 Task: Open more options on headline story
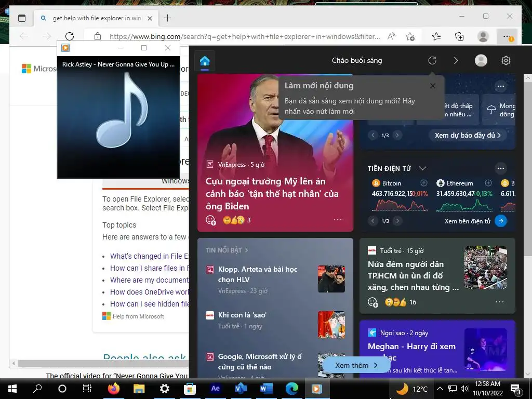pyautogui.click(x=338, y=220)
